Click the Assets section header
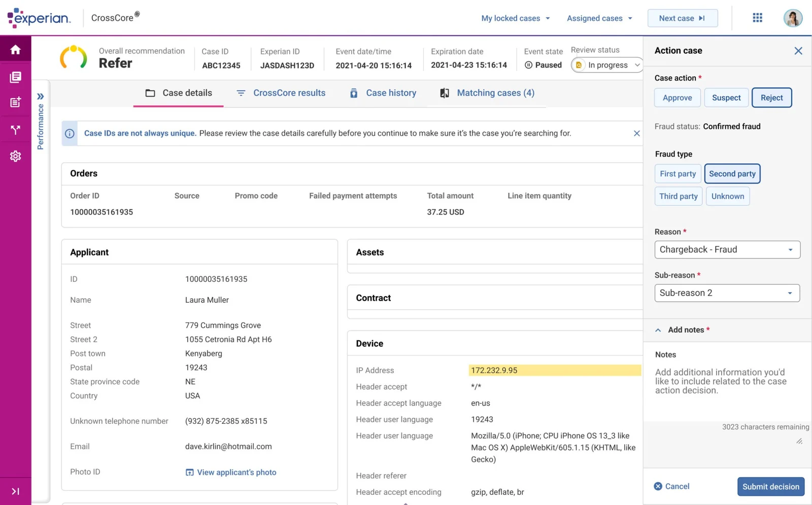This screenshot has height=505, width=812. click(x=369, y=252)
